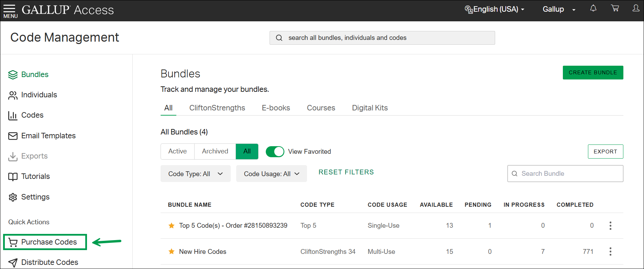
Task: Sort by AVAILABLE column header
Action: pos(436,205)
